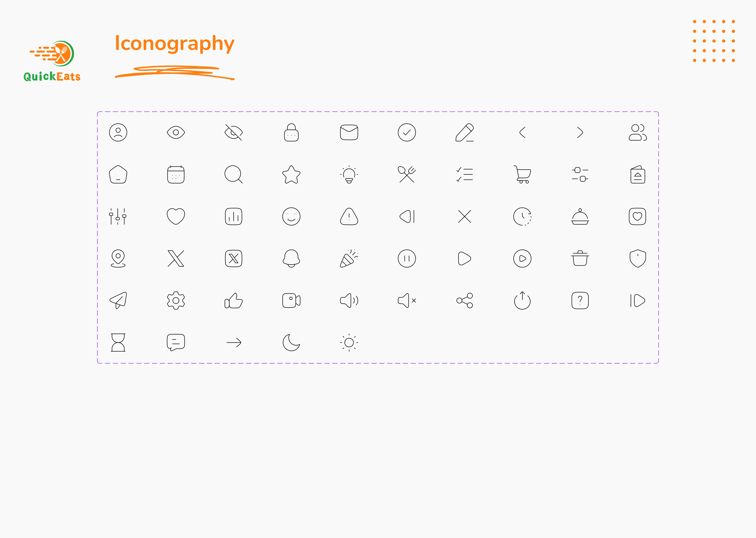Select the shopping cart icon
The width and height of the screenshot is (756, 538).
[x=522, y=174]
